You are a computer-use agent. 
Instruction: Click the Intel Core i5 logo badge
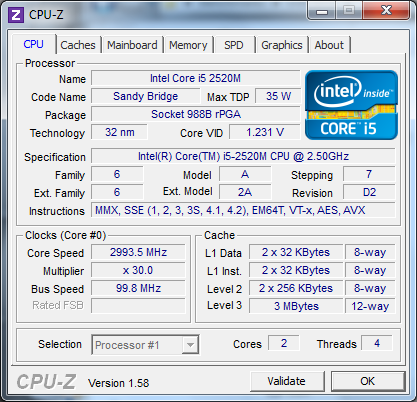tap(351, 105)
